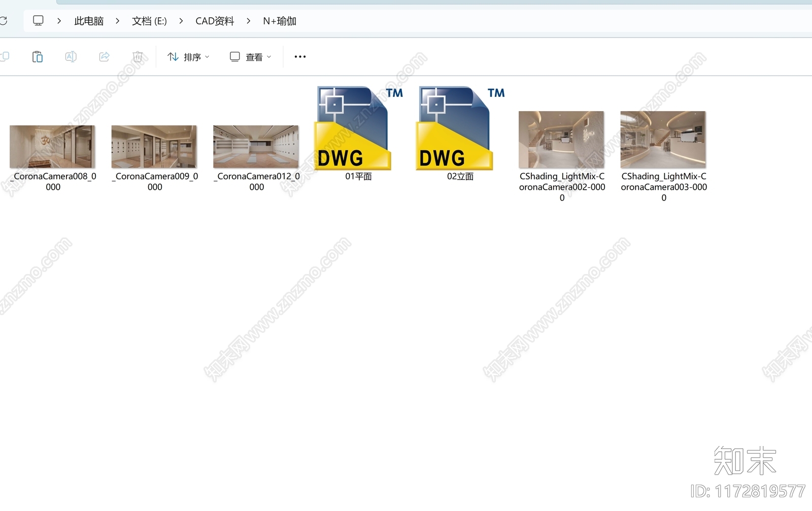The width and height of the screenshot is (812, 511).
Task: Click the _CoronaCamera009_0000 file name text
Action: tap(155, 182)
